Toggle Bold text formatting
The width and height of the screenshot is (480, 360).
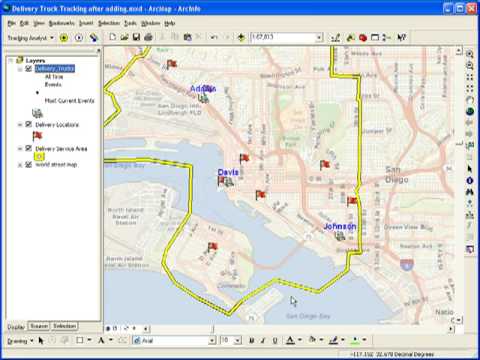coord(252,340)
